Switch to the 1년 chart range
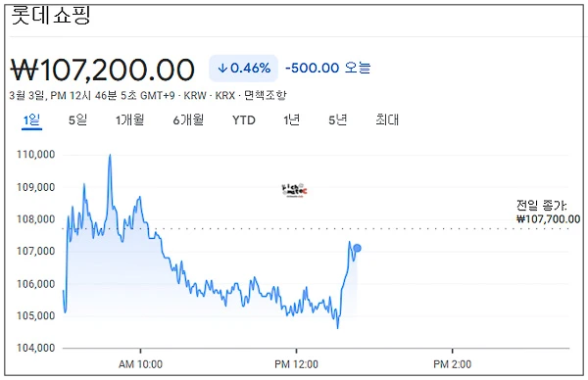The image size is (588, 380). tap(291, 120)
